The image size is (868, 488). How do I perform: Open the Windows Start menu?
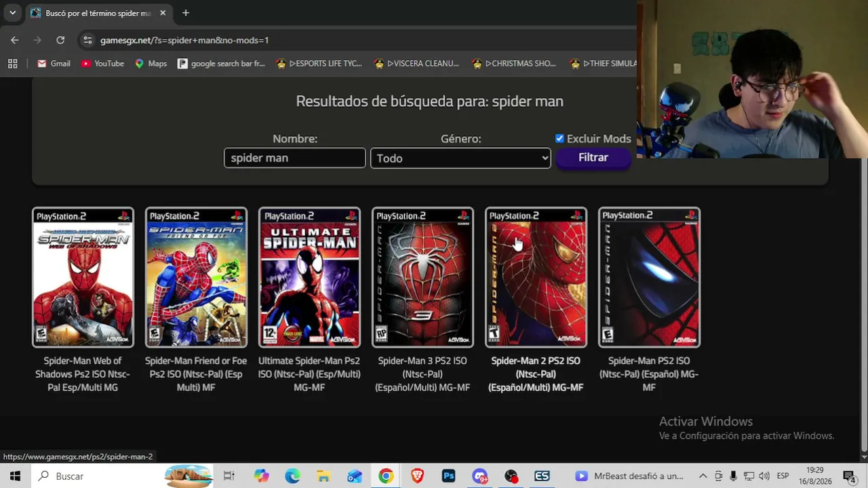[15, 476]
